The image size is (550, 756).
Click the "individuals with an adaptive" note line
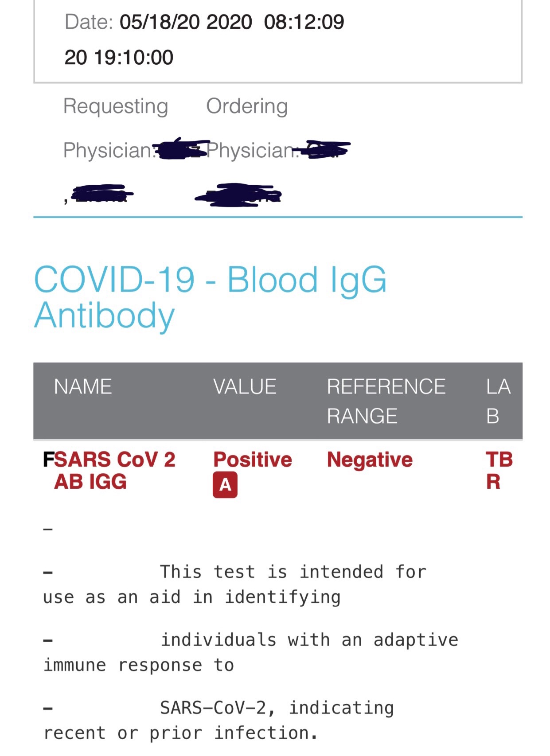pyautogui.click(x=309, y=640)
